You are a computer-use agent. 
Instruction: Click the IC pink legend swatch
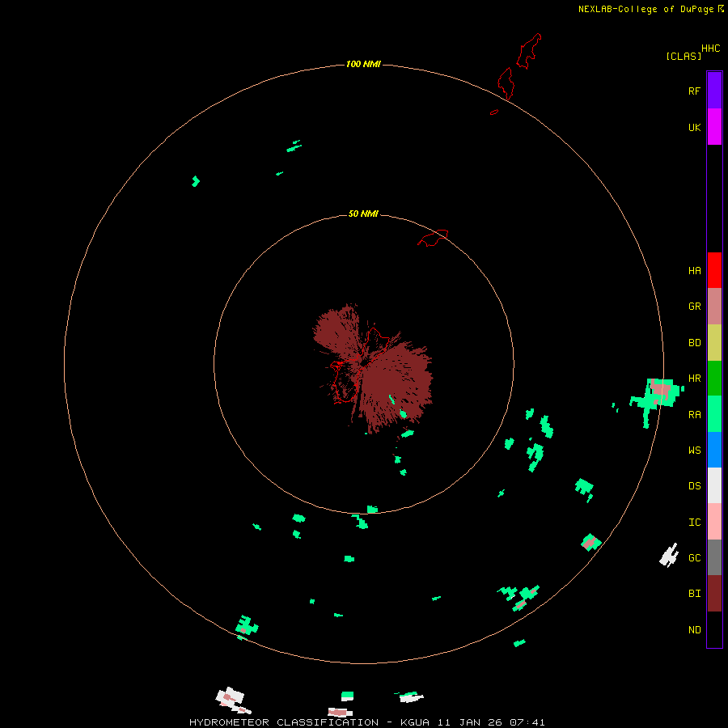coord(714,522)
